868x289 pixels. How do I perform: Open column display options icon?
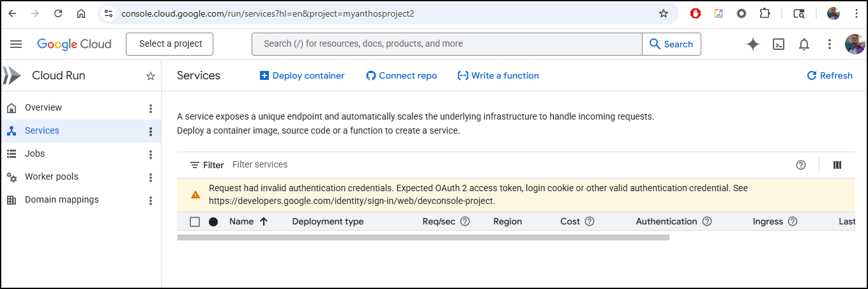837,165
